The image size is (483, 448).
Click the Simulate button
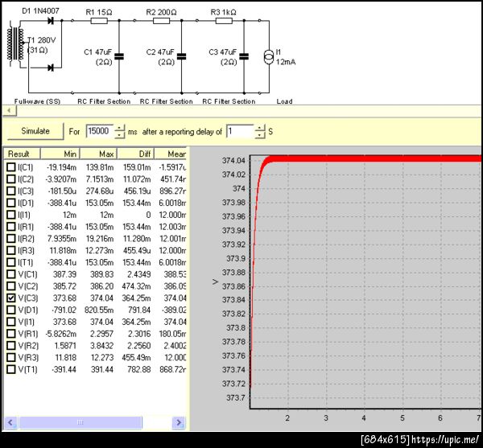click(x=35, y=131)
